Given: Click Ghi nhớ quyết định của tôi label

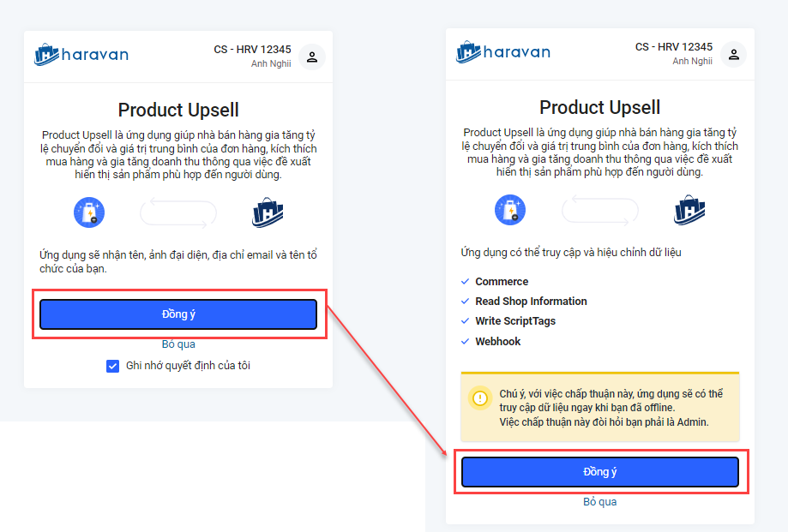Looking at the screenshot, I should pos(188,366).
